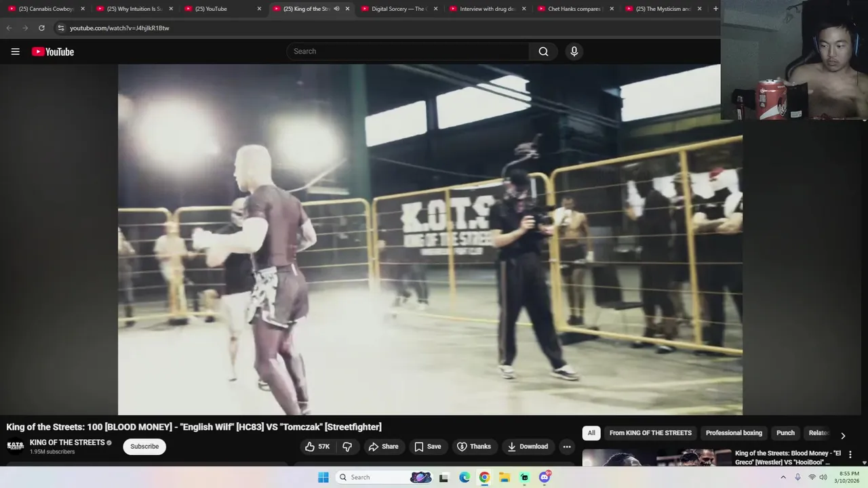Select the Punch filter chip
Screen dimensions: 868x488
click(x=785, y=433)
